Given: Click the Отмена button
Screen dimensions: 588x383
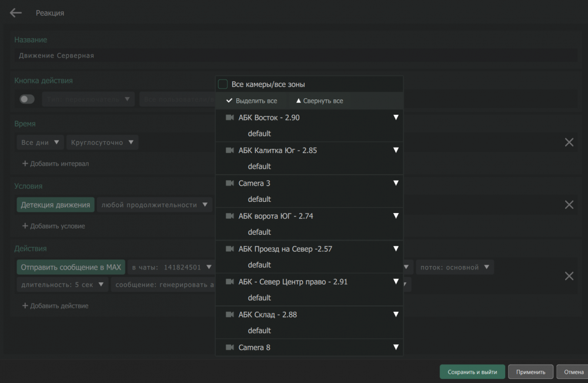Looking at the screenshot, I should click(573, 372).
